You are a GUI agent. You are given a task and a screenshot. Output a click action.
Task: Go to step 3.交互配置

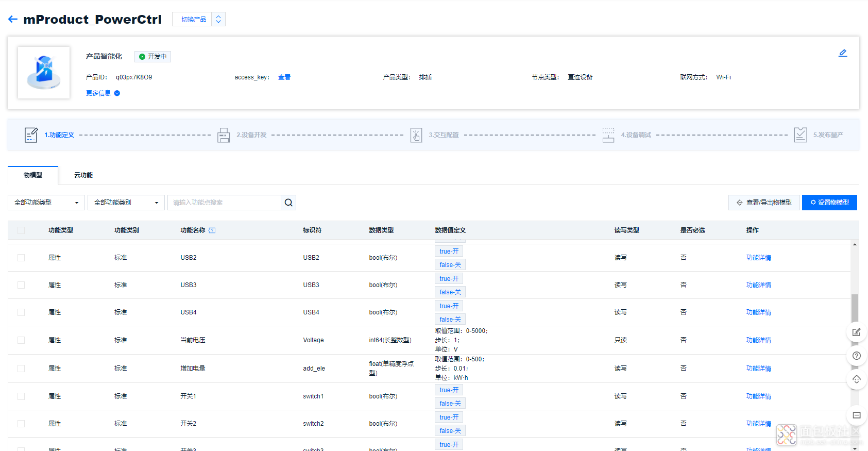coord(444,135)
